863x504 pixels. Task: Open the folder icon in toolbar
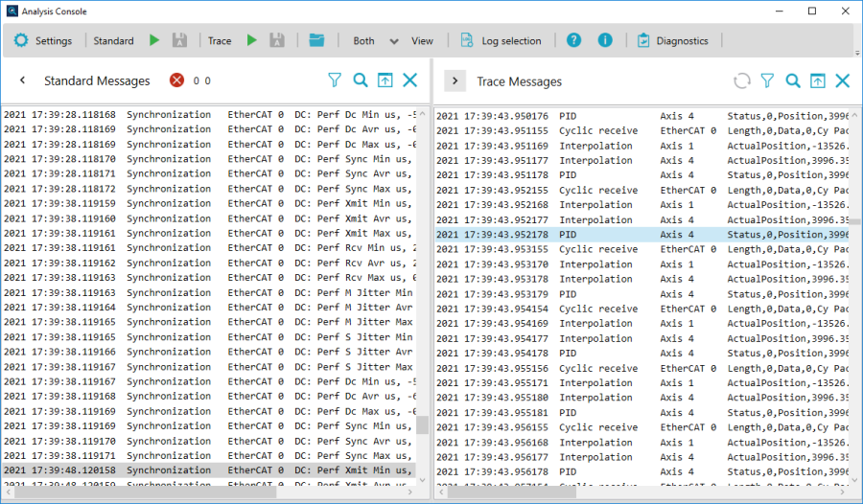317,41
